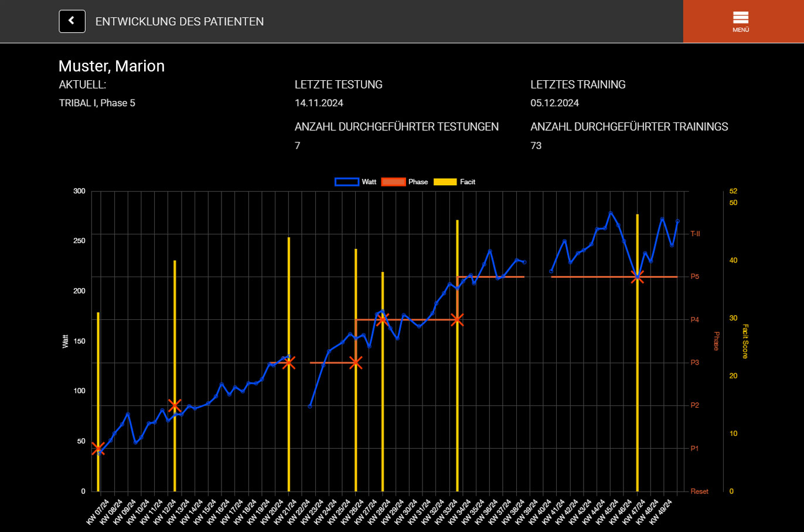Viewport: 804px width, 532px height.
Task: Open the hamburger MENÜ icon
Action: 741,21
